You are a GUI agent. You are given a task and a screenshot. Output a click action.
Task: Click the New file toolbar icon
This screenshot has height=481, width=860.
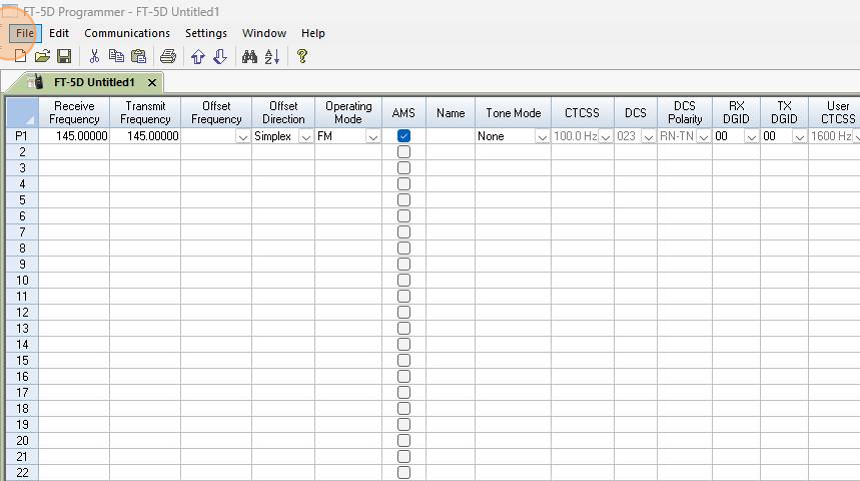coord(20,56)
